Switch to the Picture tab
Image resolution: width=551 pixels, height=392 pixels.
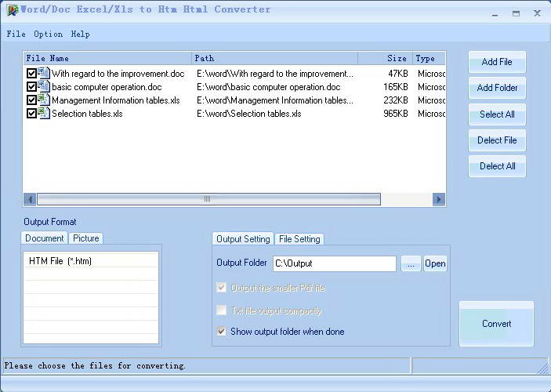85,238
